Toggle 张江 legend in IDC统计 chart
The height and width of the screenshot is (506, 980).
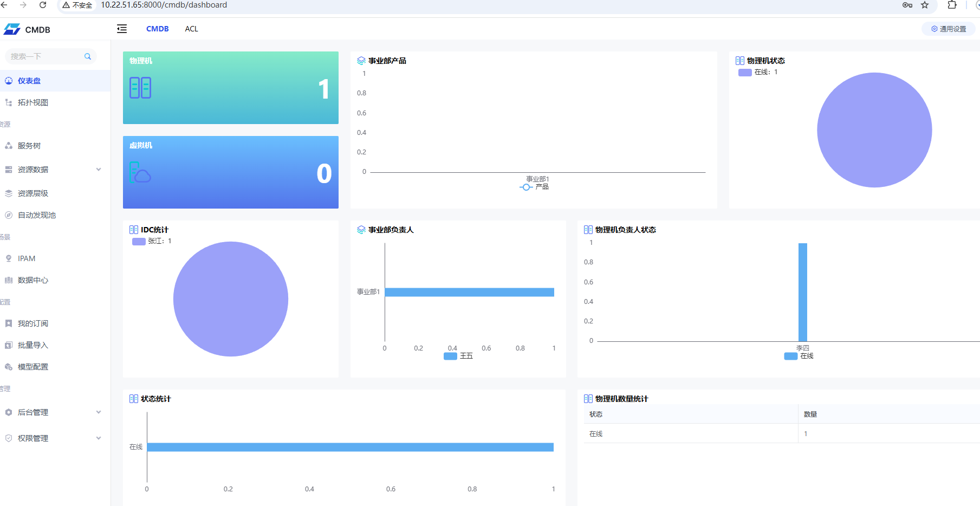[x=152, y=241]
